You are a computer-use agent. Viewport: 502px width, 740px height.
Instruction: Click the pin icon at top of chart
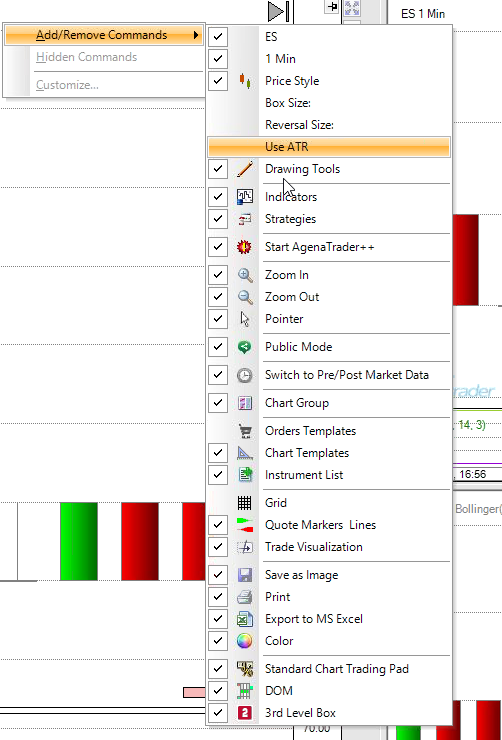332,7
